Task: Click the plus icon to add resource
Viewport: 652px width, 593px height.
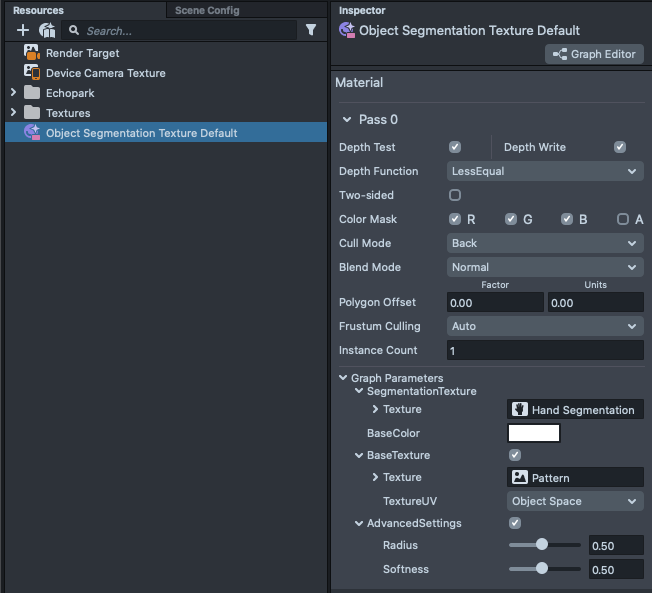Action: [23, 31]
